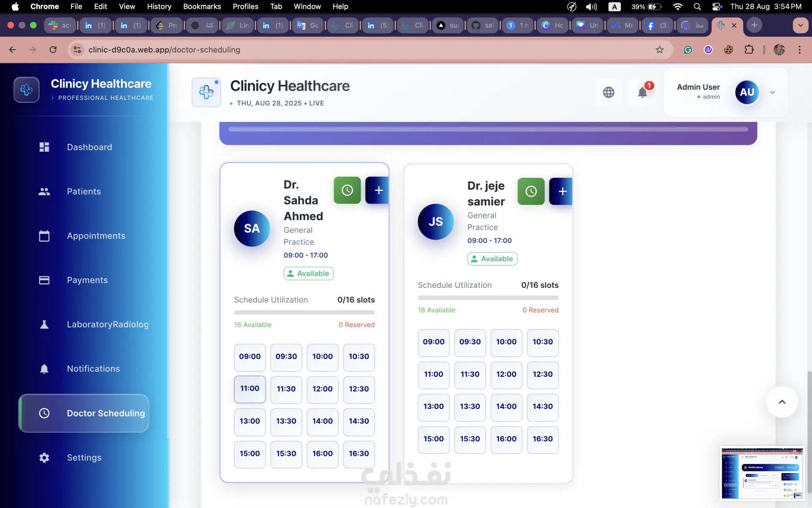
Task: Click the Chrome extensions puzzle icon
Action: [749, 50]
